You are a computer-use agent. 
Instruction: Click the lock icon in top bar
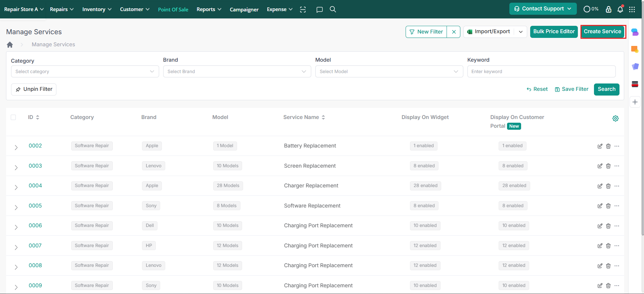608,9
